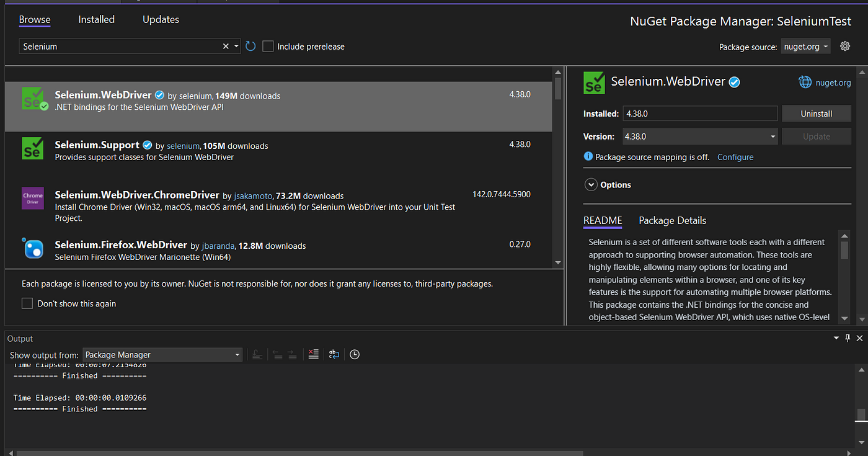Clear all Output window text

pos(313,354)
